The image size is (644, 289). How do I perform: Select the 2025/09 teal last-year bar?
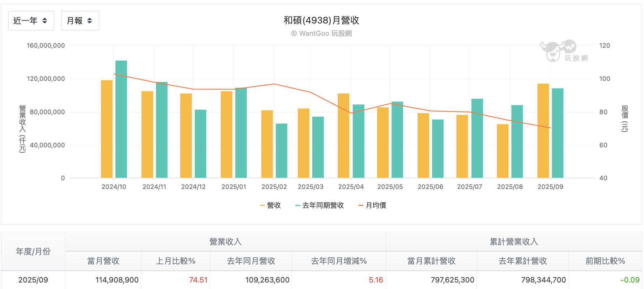click(558, 133)
